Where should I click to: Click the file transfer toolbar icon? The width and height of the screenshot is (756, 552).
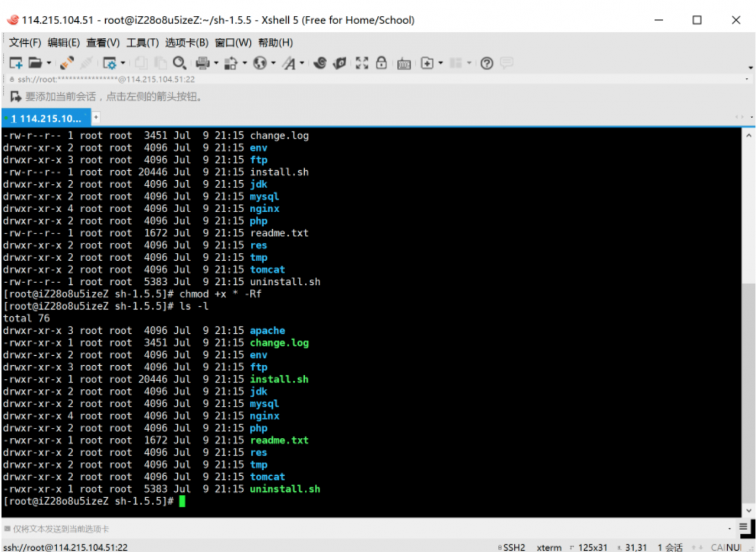click(231, 63)
